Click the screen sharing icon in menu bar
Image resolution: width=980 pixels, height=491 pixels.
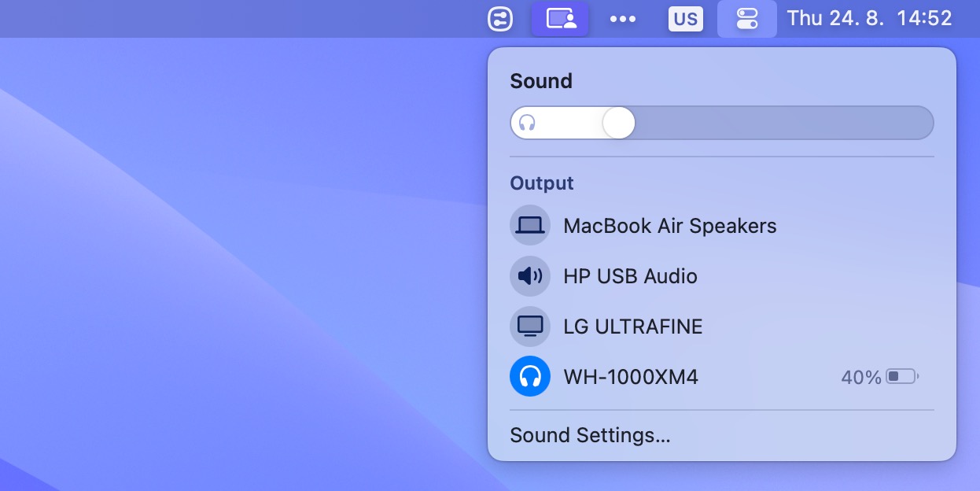click(x=560, y=18)
